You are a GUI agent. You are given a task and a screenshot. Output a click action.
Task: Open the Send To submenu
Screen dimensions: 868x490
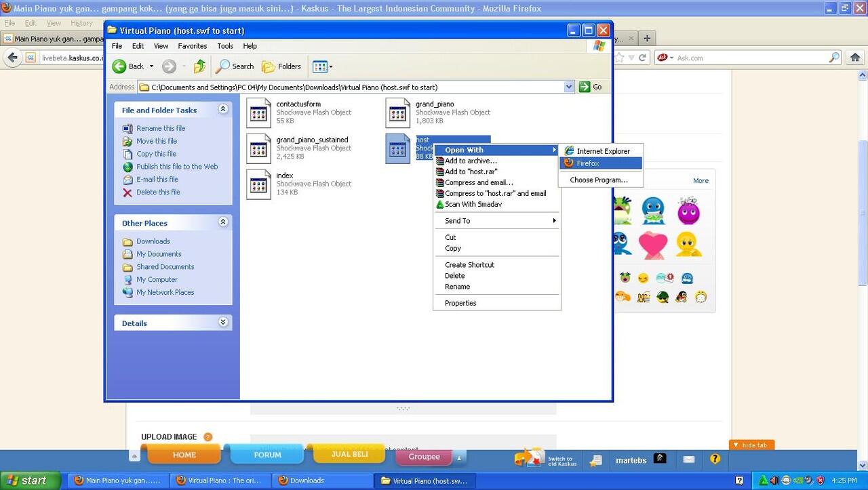pos(496,221)
